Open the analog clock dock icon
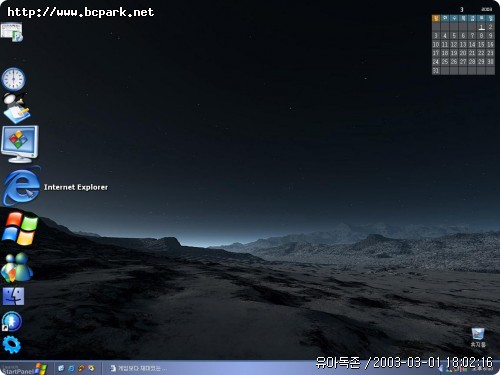Image resolution: width=500 pixels, height=375 pixels. (x=13, y=79)
